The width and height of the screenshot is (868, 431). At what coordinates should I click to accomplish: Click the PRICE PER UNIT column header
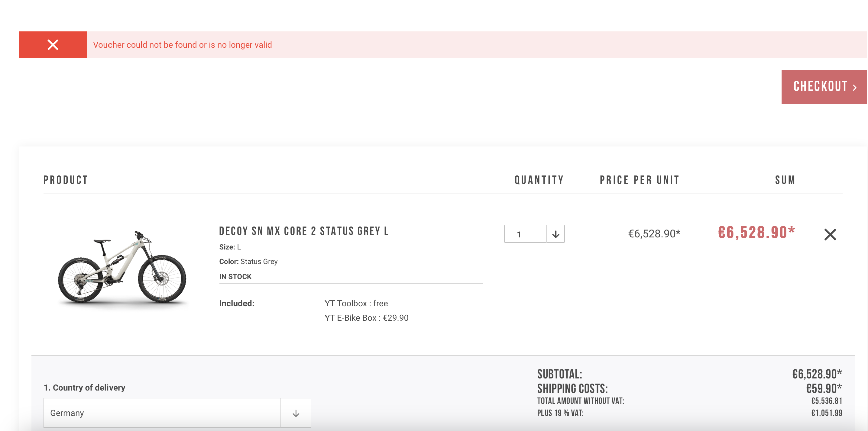[639, 180]
